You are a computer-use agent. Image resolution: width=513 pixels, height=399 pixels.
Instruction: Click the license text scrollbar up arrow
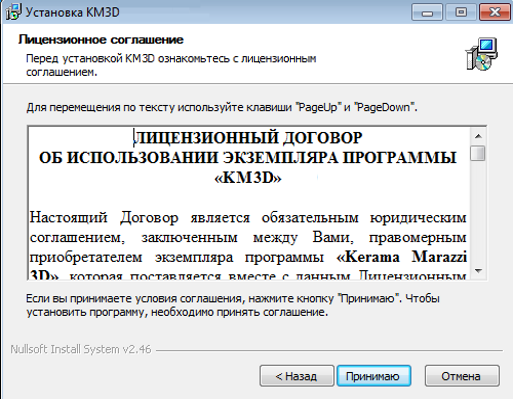478,136
